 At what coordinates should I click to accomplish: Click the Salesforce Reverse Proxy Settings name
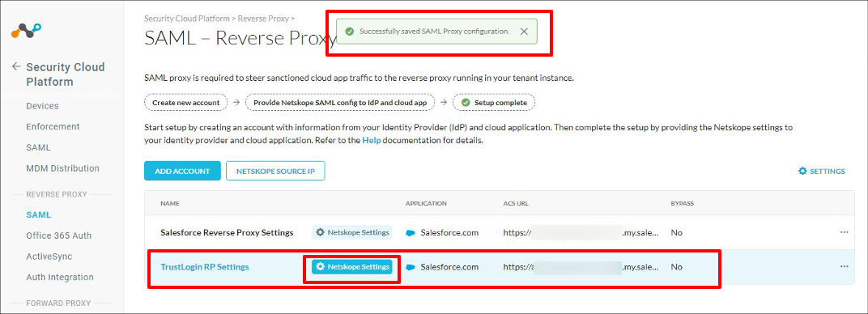pos(227,232)
